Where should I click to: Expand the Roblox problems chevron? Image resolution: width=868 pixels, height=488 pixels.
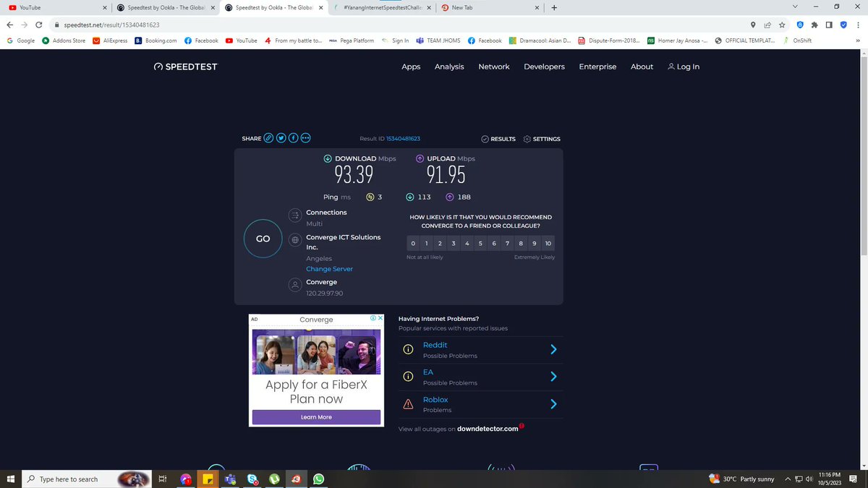click(x=553, y=404)
